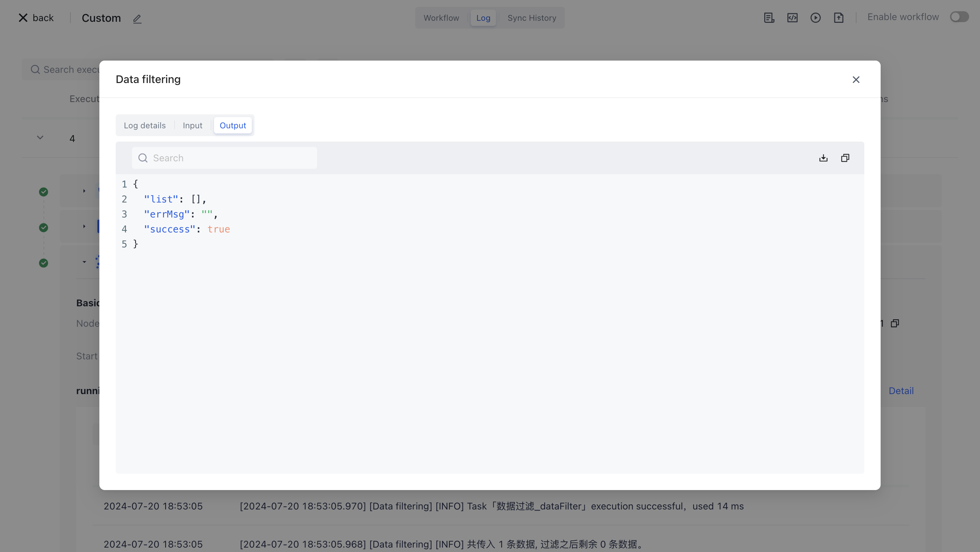This screenshot has height=552, width=980.
Task: Collapse execution row 4 chevron
Action: coord(40,138)
